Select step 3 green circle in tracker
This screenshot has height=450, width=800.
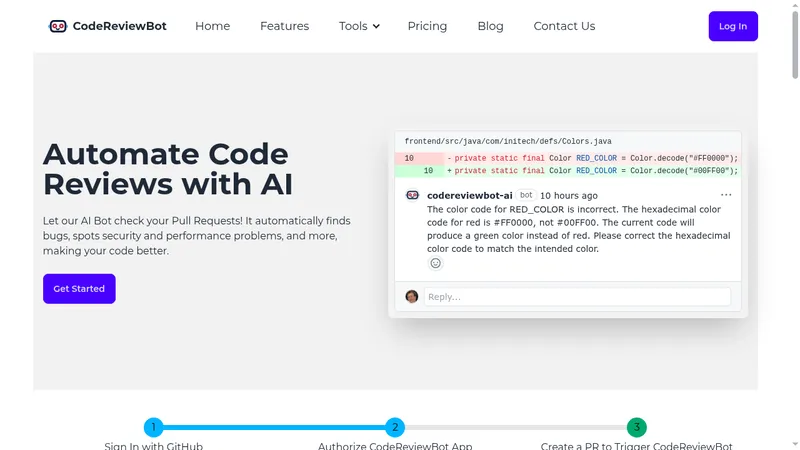(636, 428)
